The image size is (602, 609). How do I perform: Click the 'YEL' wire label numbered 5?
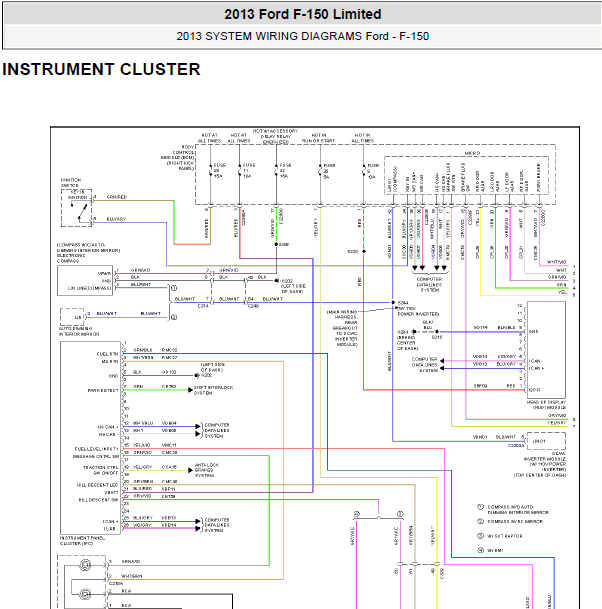pos(563,292)
